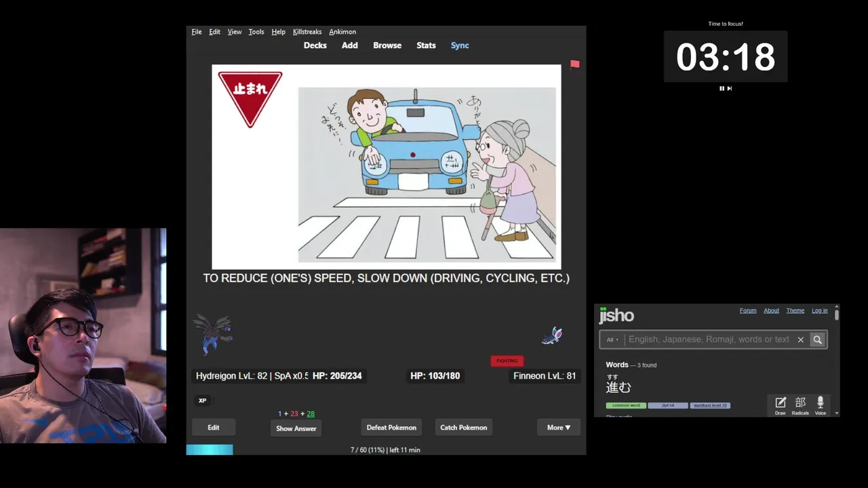Click the flashcard illustration of the crosswalk
Screen dimensions: 868x488
[427, 174]
